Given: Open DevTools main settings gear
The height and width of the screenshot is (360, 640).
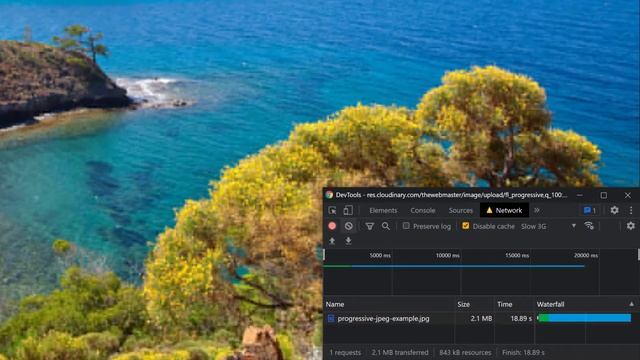Looking at the screenshot, I should pyautogui.click(x=614, y=210).
